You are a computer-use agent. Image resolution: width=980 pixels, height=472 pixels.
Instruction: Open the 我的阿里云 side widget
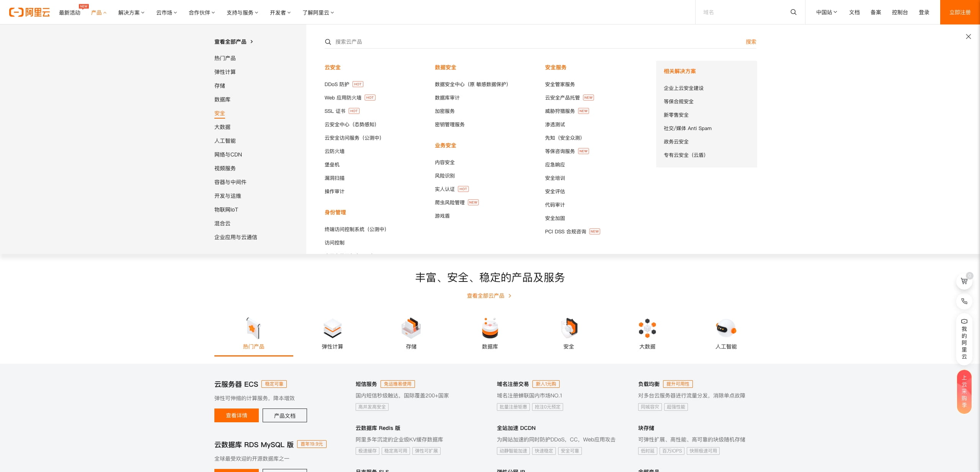(x=964, y=339)
